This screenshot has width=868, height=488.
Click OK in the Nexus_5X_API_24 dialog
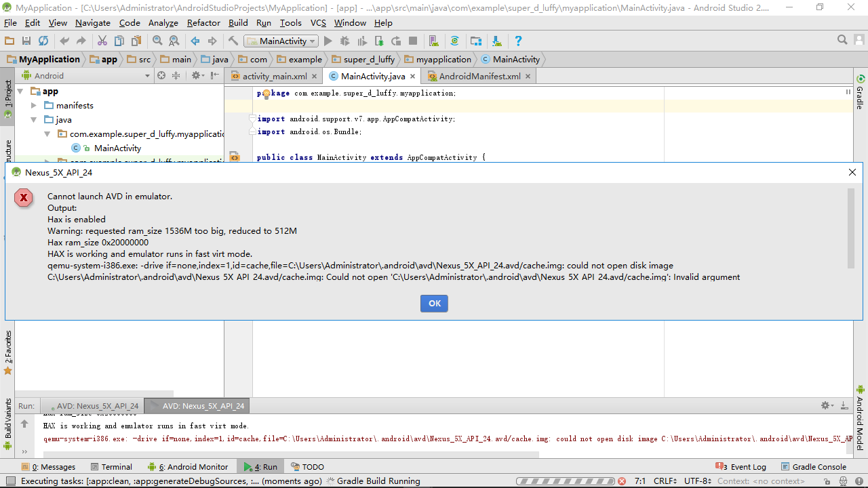tap(434, 303)
